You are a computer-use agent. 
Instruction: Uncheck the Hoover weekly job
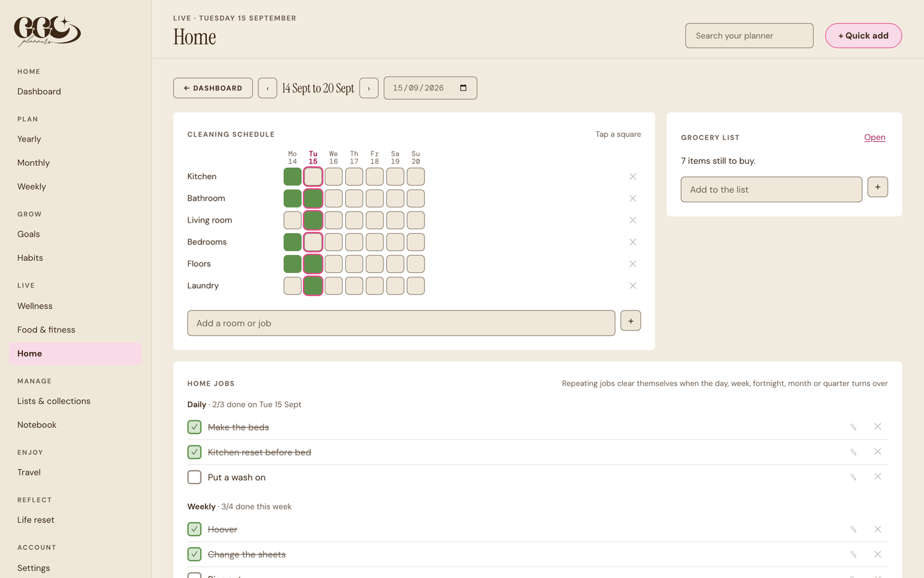194,529
